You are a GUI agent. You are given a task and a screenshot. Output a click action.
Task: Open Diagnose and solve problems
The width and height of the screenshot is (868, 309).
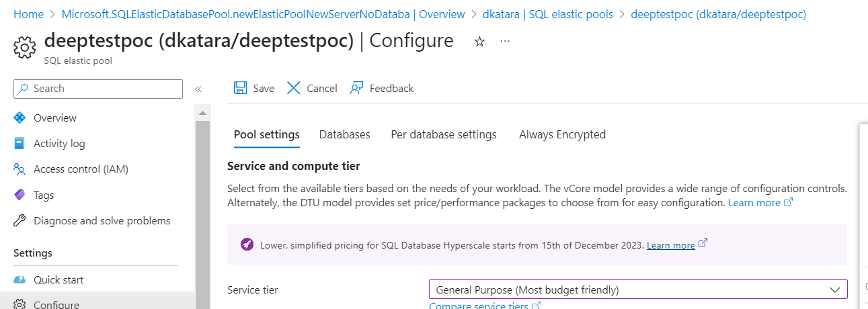102,220
